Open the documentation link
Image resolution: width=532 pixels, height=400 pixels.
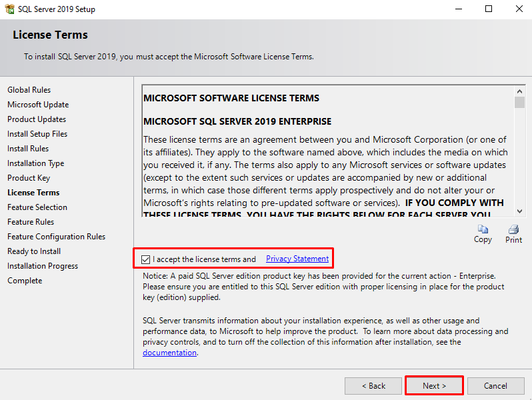click(x=169, y=353)
